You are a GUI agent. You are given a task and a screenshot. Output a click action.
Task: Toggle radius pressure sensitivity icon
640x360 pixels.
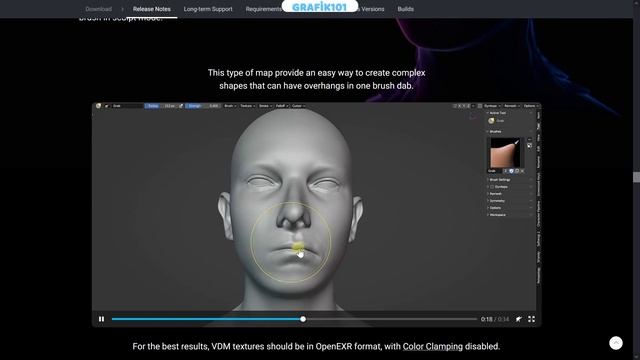181,106
